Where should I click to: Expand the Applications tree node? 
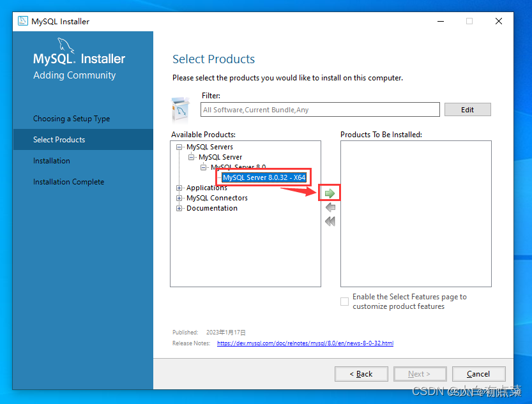point(179,188)
